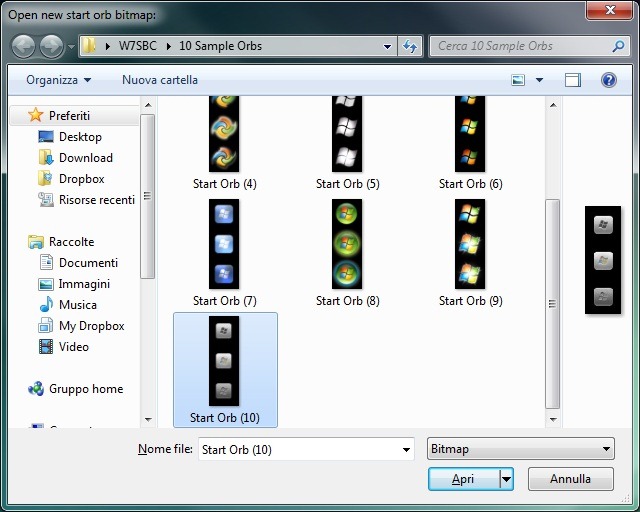The height and width of the screenshot is (512, 640).
Task: Click the file list scrollbar thumb
Action: pos(553,304)
